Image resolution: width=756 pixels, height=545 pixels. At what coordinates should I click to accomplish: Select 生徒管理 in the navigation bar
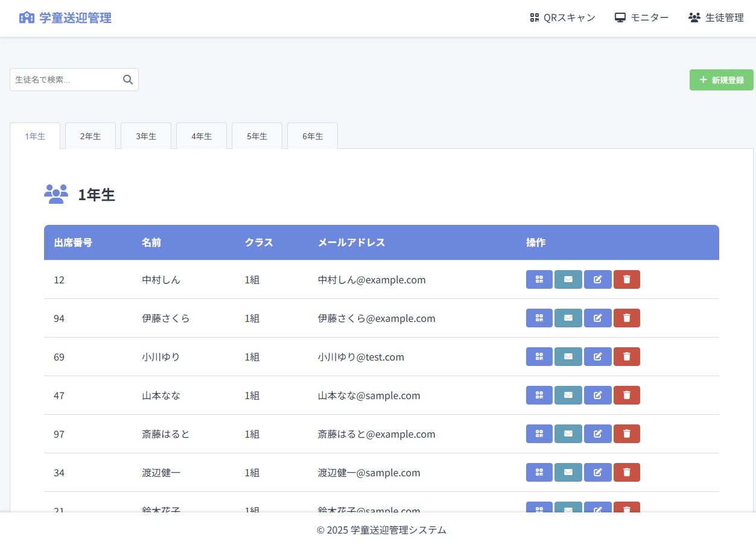pos(716,17)
